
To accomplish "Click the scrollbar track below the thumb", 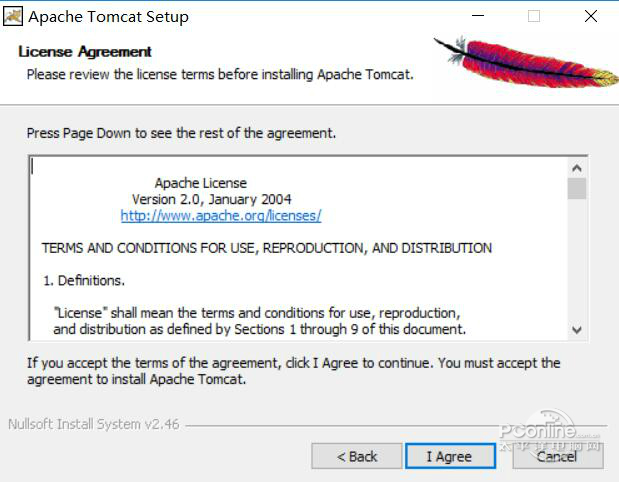I will 577,260.
